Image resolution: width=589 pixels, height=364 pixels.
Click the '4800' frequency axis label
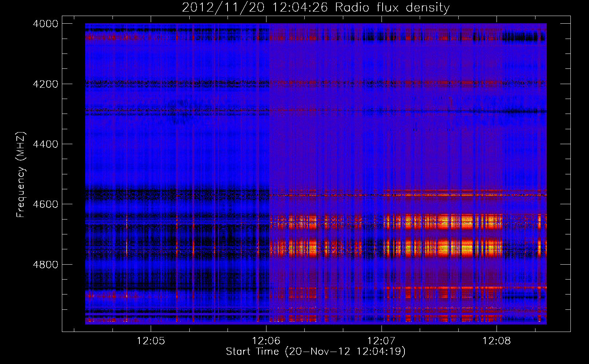click(x=46, y=265)
